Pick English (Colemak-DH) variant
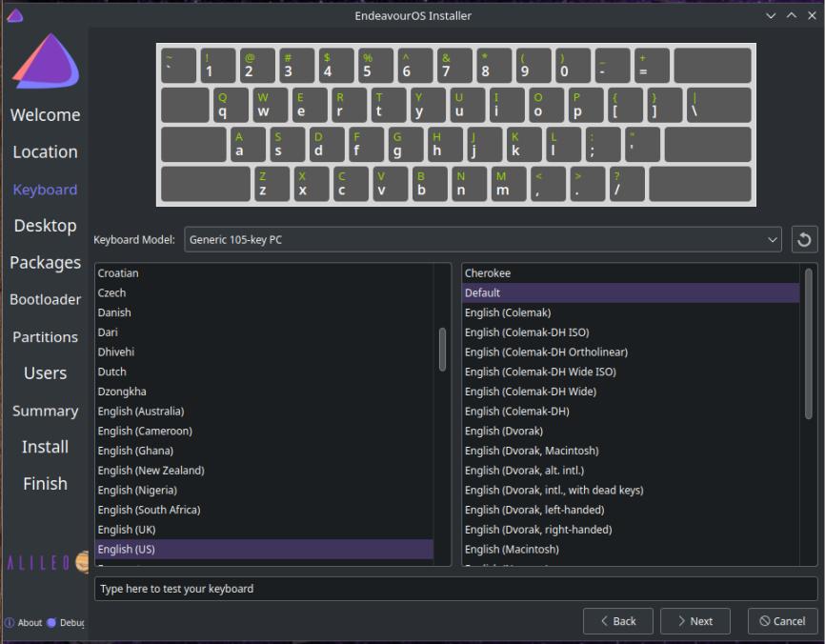Viewport: 825px width, 644px height. point(631,412)
